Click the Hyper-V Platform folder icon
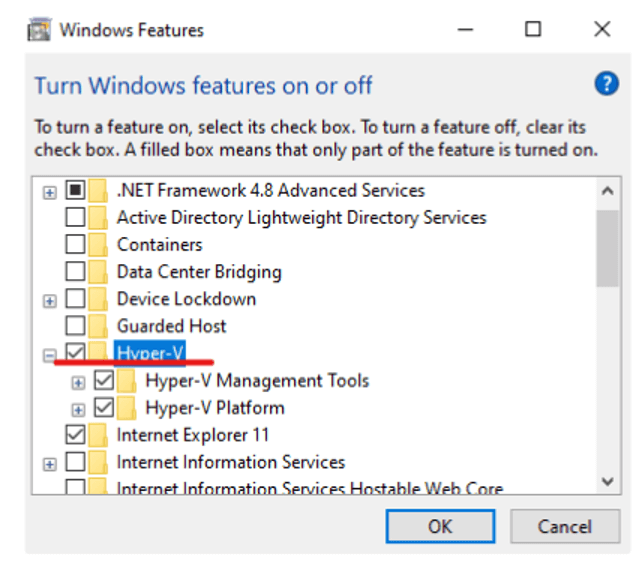 [127, 408]
